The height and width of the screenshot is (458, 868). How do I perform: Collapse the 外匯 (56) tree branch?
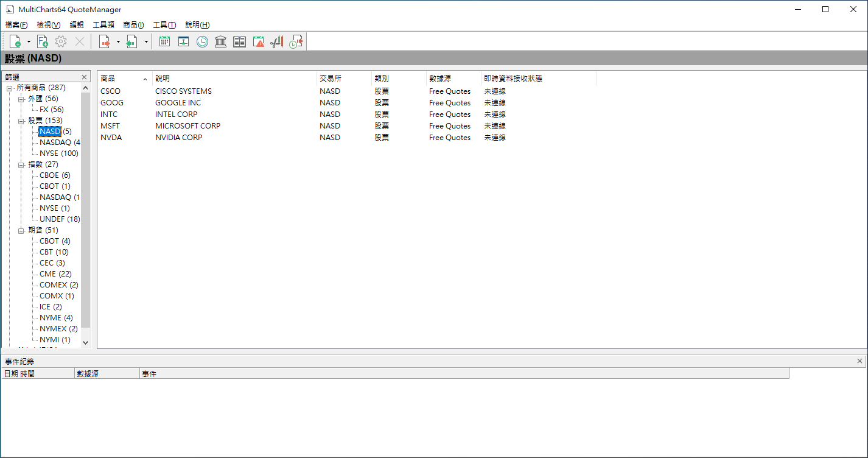coord(21,99)
